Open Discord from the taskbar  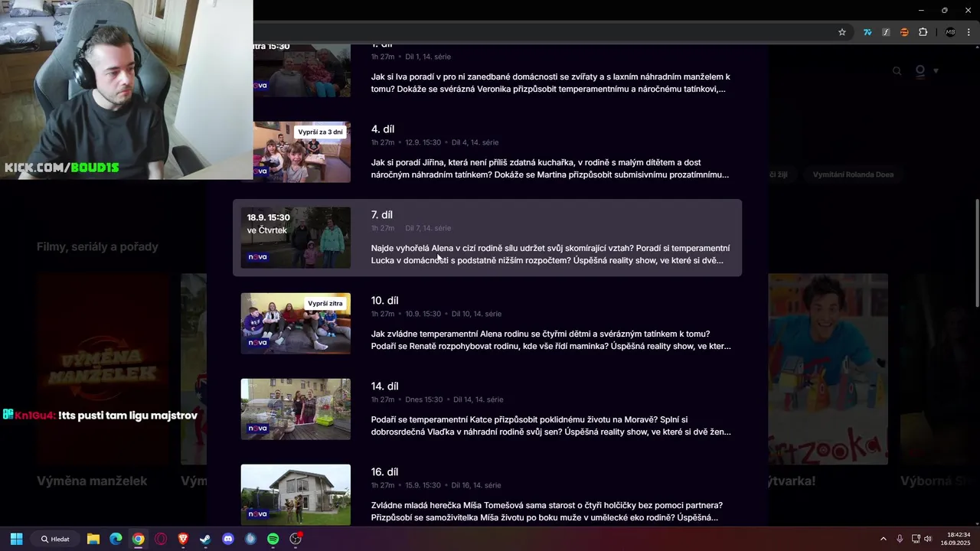tap(228, 539)
